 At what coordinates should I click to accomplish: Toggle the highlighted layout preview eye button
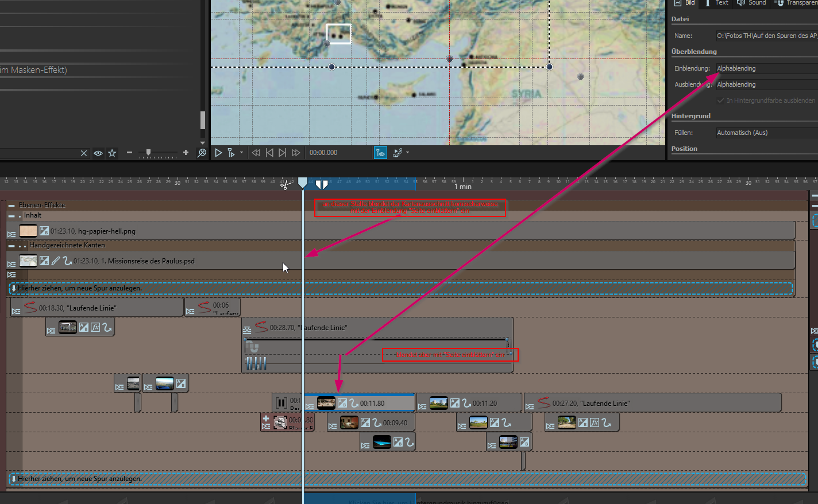click(380, 153)
